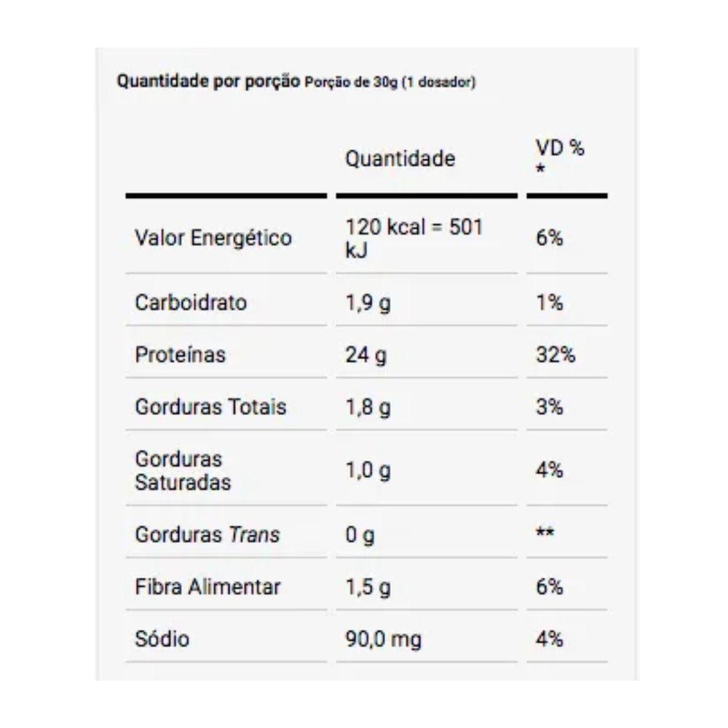Image resolution: width=728 pixels, height=728 pixels.
Task: Click the '90,0 mg' sodium amount
Action: (383, 639)
